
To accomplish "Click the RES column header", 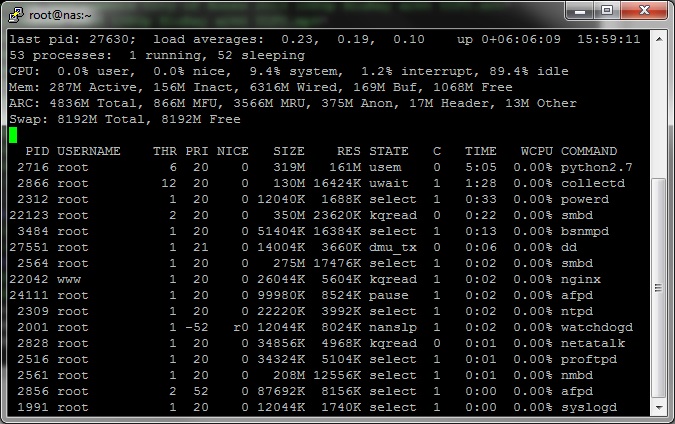I will tap(349, 151).
